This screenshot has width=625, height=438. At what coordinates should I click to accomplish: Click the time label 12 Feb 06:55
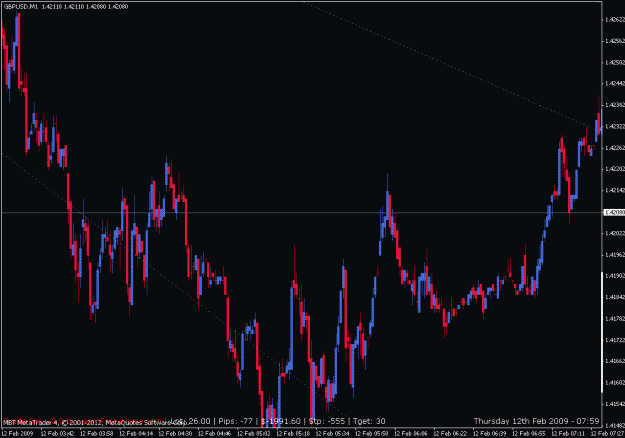529,434
